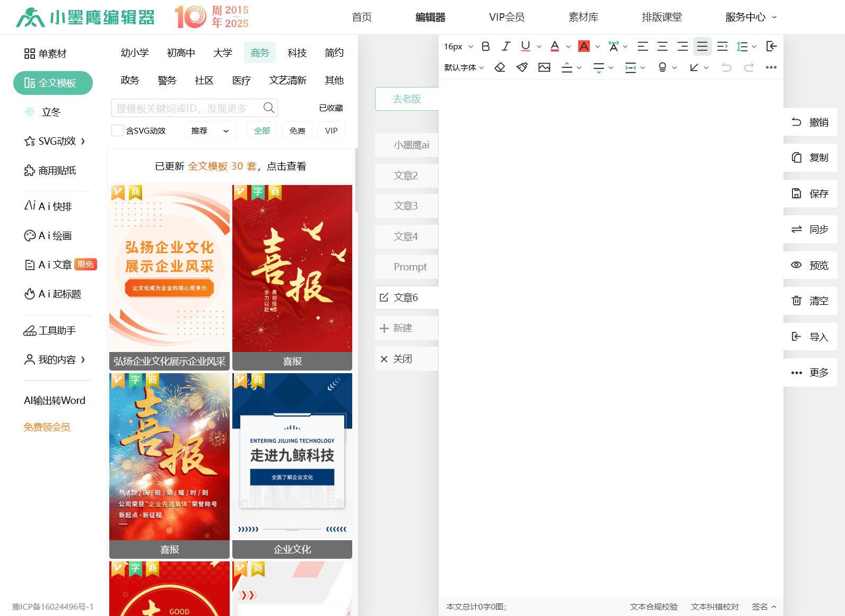Screen dimensions: 845x616
Task: Expand the 服务中心 menu
Action: point(751,17)
